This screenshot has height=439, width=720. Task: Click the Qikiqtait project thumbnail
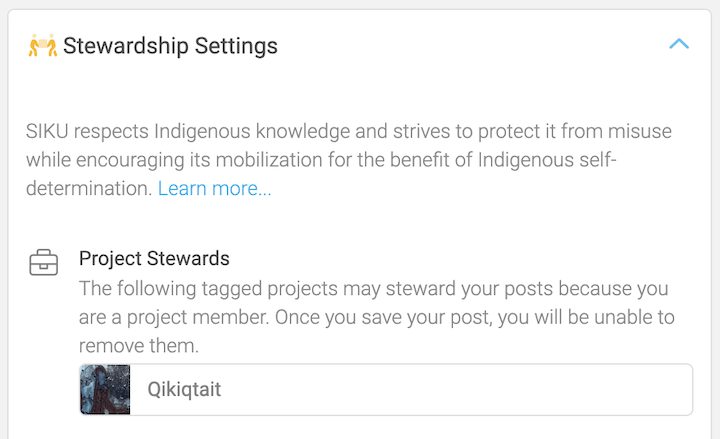pyautogui.click(x=105, y=389)
